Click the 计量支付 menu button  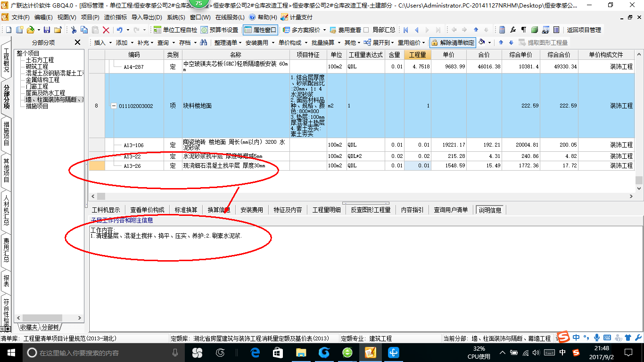pyautogui.click(x=296, y=17)
